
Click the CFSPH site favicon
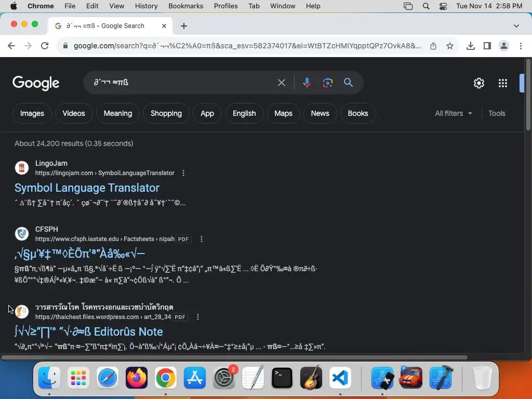coord(22,234)
